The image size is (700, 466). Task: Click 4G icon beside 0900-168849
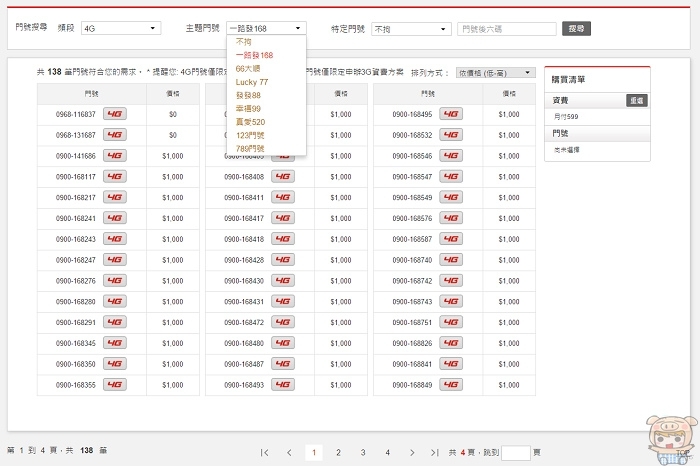click(451, 385)
